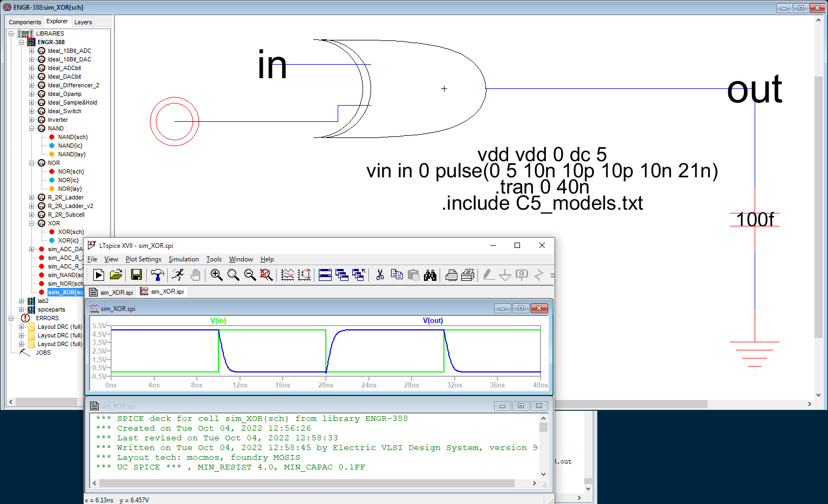Click the halt simulation hand icon

tap(195, 275)
